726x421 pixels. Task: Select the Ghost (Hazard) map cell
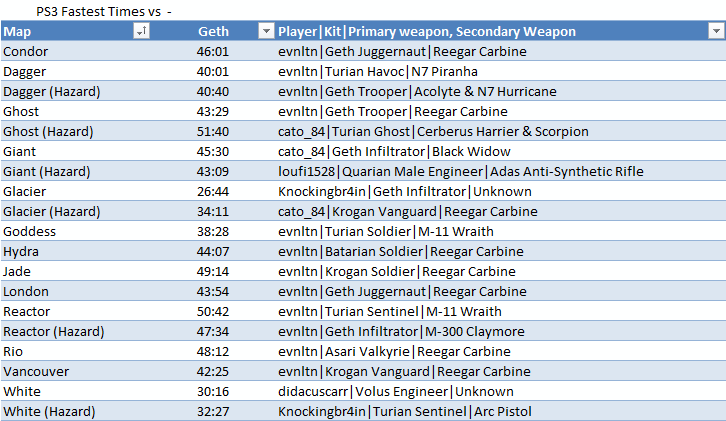click(76, 132)
